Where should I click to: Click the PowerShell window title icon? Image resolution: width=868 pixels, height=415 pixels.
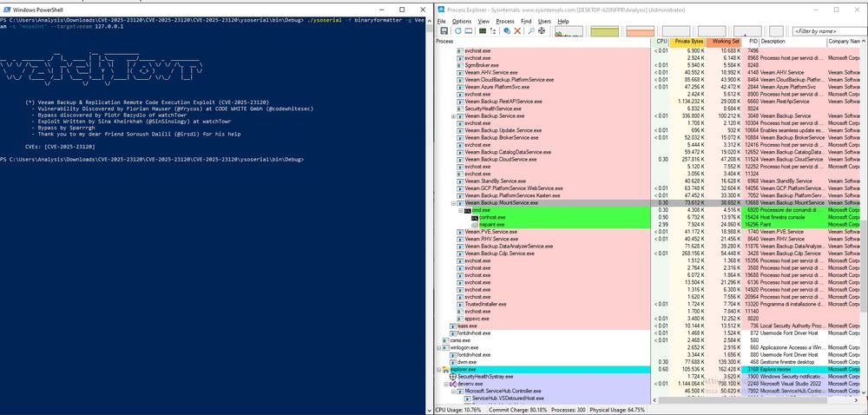(x=5, y=10)
